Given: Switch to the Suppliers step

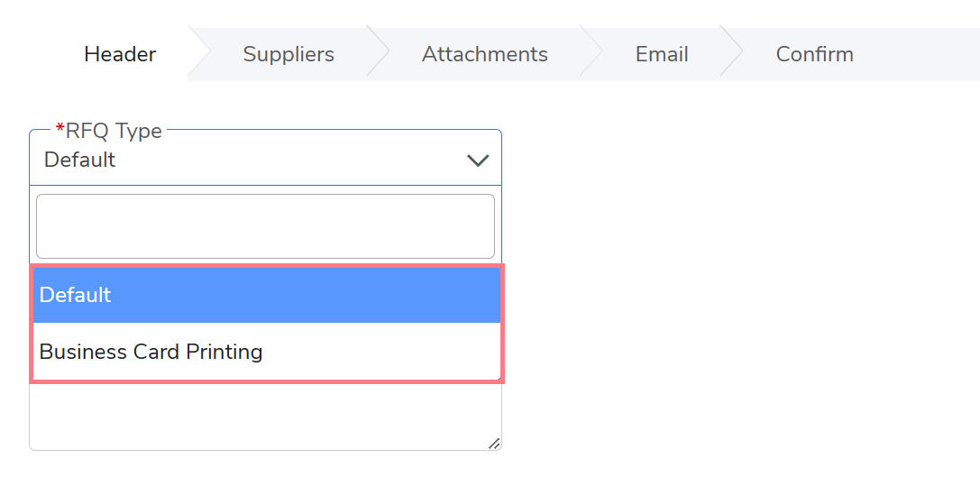Looking at the screenshot, I should point(289,54).
